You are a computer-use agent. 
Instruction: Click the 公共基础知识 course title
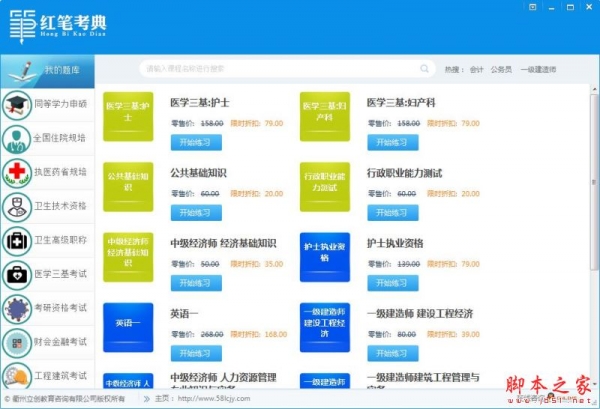(x=199, y=173)
